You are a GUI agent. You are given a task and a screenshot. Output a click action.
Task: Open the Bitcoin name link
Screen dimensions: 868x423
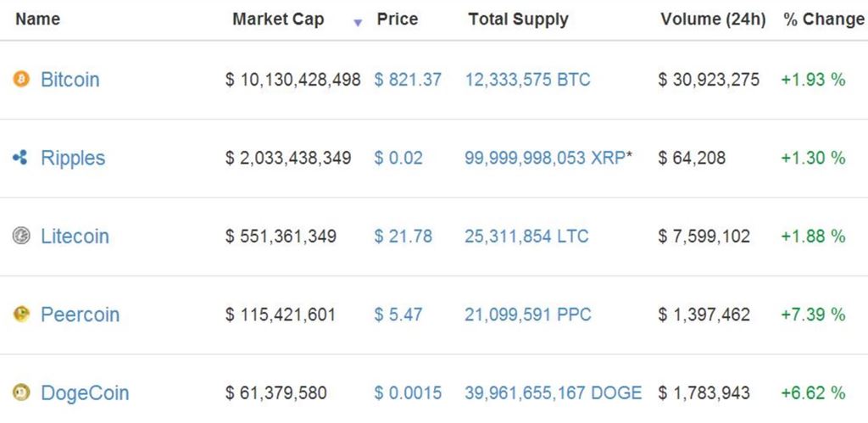[x=70, y=80]
